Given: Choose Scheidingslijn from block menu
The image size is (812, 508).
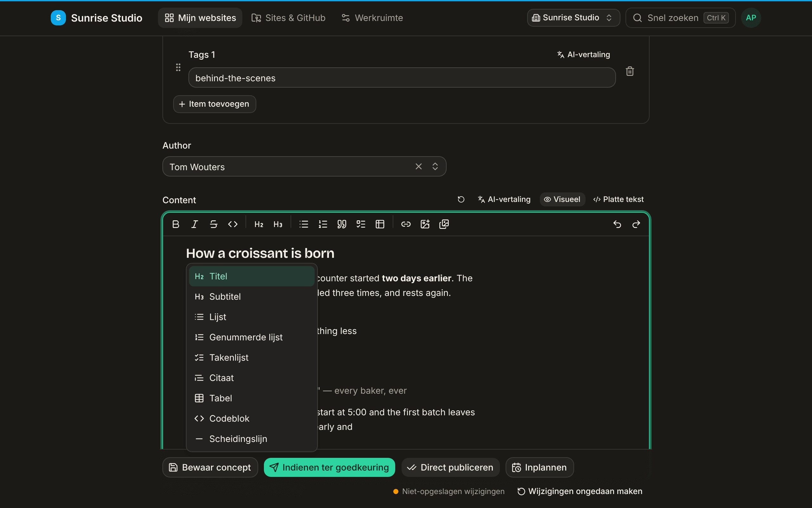Looking at the screenshot, I should 252,439.
